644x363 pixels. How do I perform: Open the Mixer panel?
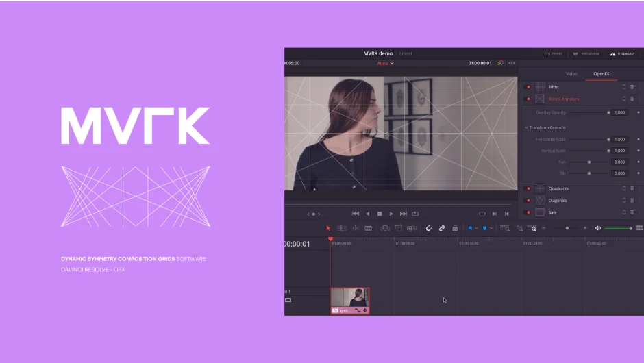click(554, 54)
